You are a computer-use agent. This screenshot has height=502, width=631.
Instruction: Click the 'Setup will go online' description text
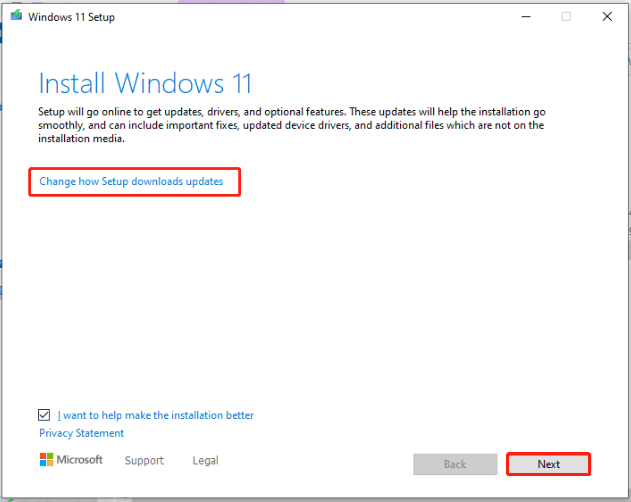[292, 125]
